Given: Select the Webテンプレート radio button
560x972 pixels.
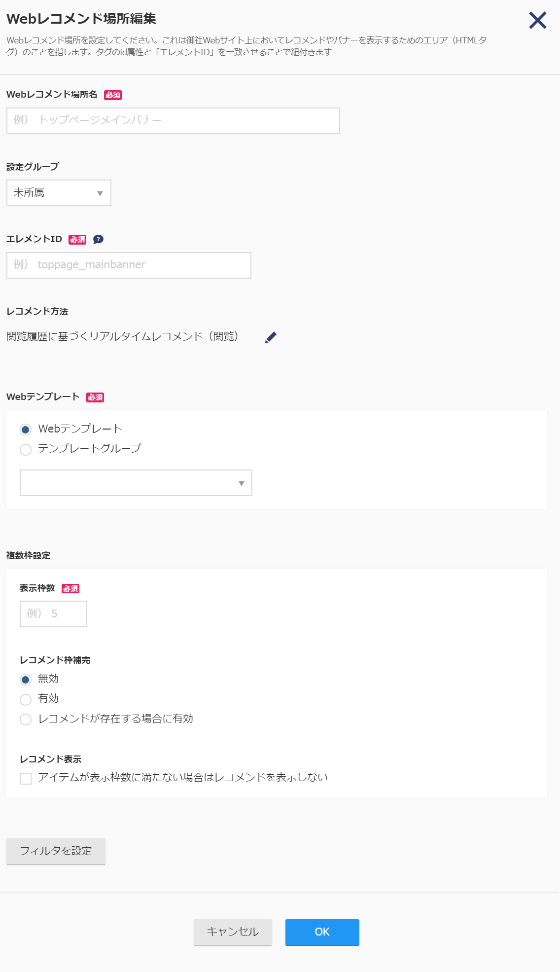Looking at the screenshot, I should tap(26, 430).
